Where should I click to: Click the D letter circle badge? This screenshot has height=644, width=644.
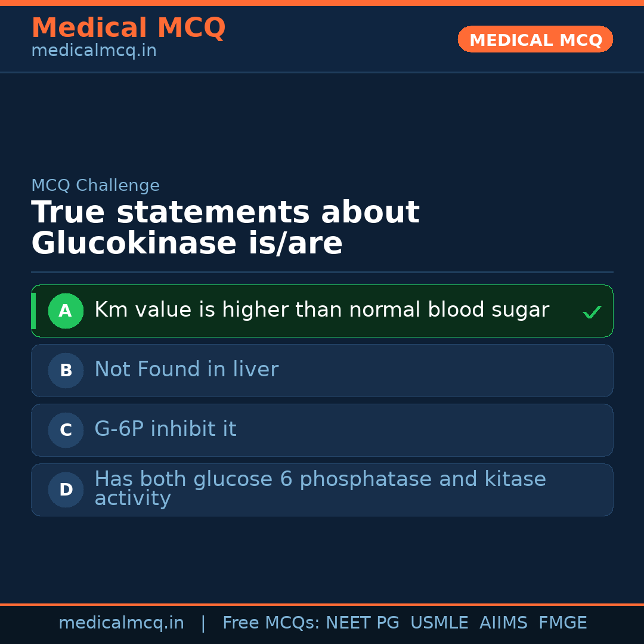66,490
